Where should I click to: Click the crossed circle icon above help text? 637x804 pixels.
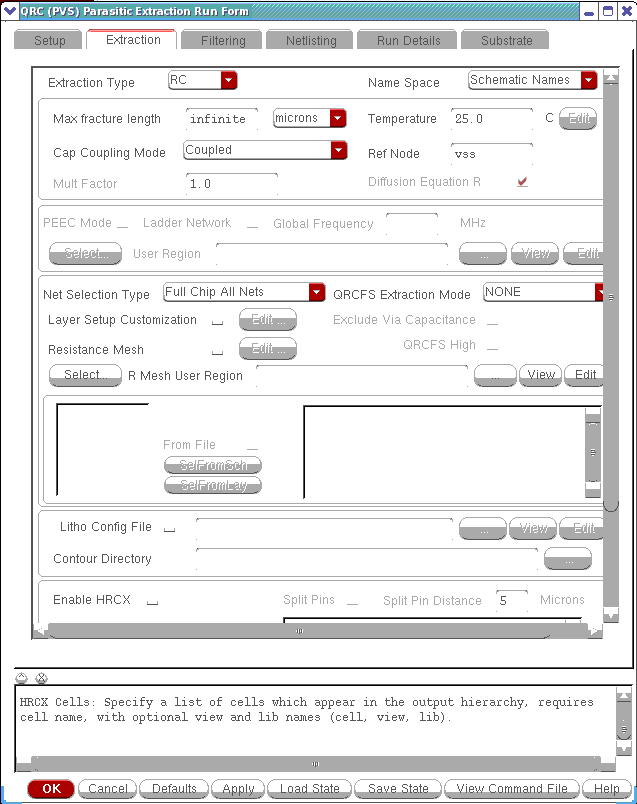click(42, 678)
